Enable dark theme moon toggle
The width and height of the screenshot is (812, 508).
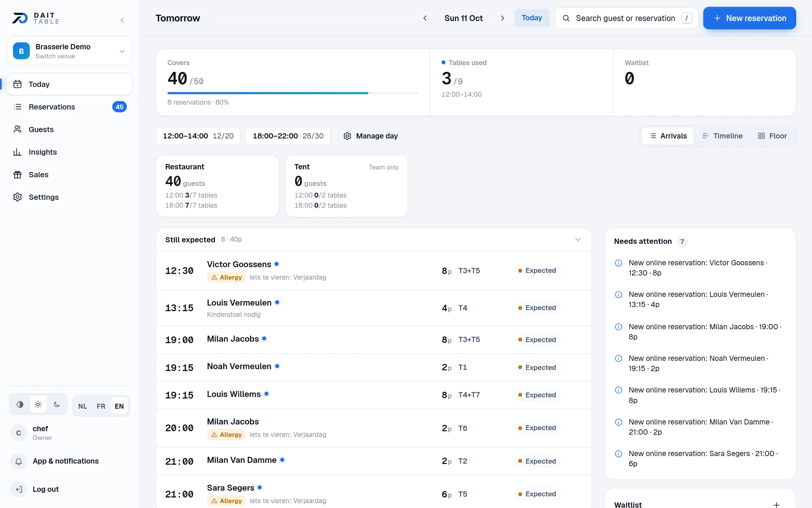(x=57, y=405)
